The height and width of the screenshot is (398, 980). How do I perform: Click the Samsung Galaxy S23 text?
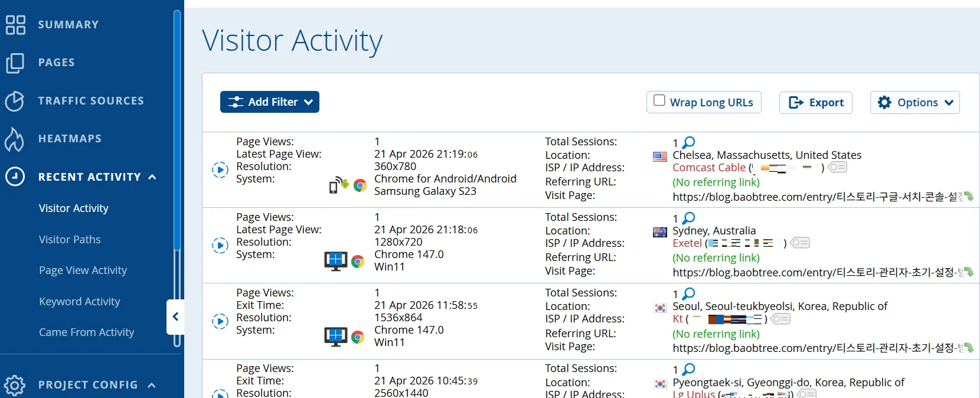click(x=425, y=191)
